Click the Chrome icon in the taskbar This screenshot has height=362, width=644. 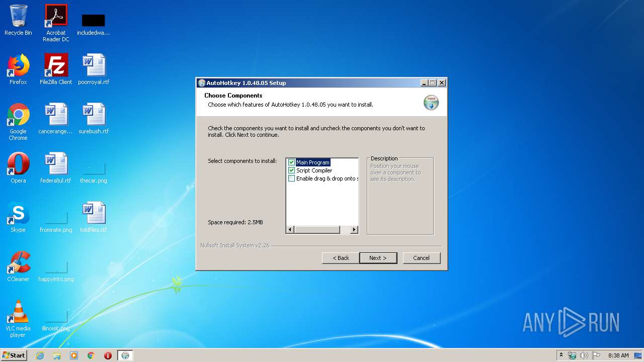coord(91,355)
